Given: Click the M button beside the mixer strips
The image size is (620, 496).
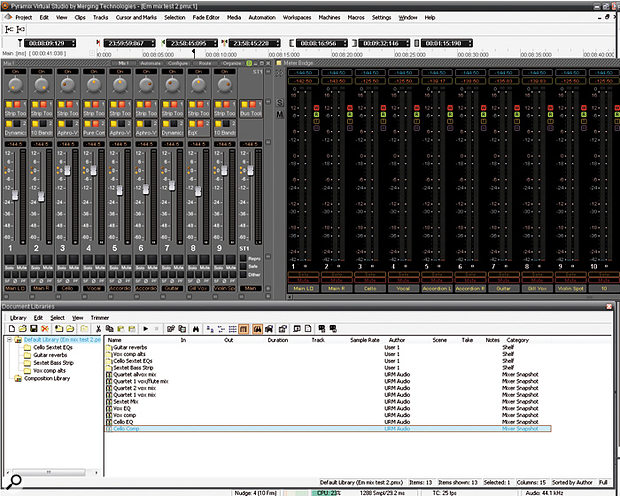Looking at the screenshot, I should pyautogui.click(x=280, y=114).
